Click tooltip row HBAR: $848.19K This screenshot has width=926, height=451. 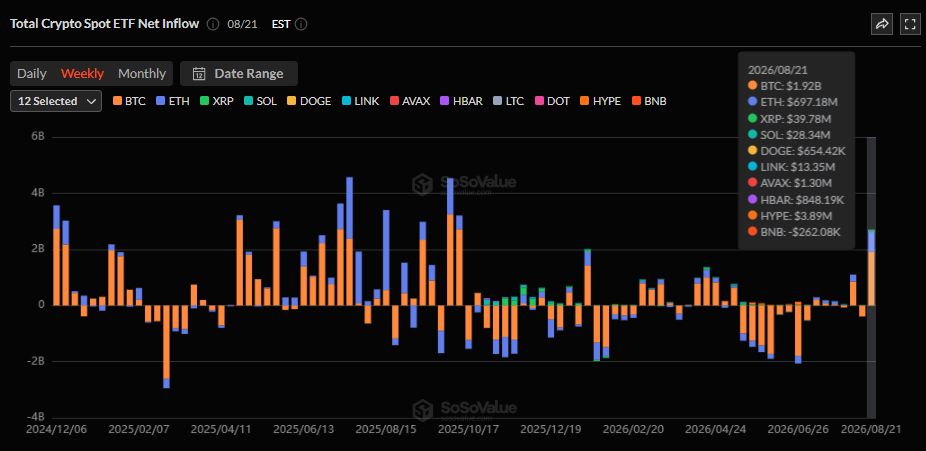(x=795, y=200)
